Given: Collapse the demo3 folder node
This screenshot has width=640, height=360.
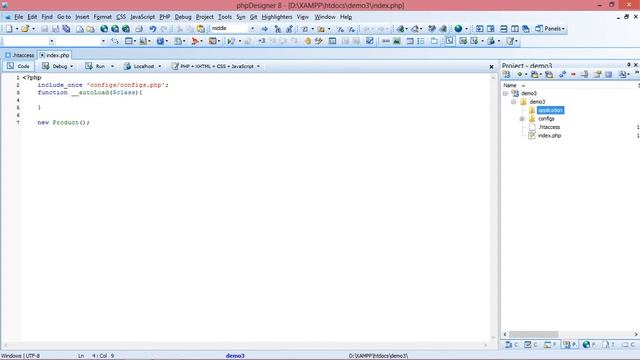Looking at the screenshot, I should coord(514,102).
